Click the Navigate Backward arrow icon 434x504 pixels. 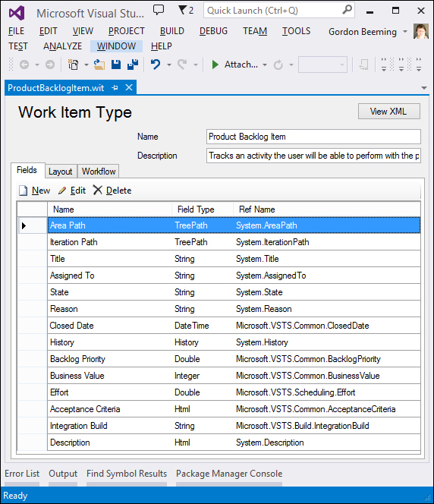pos(24,65)
